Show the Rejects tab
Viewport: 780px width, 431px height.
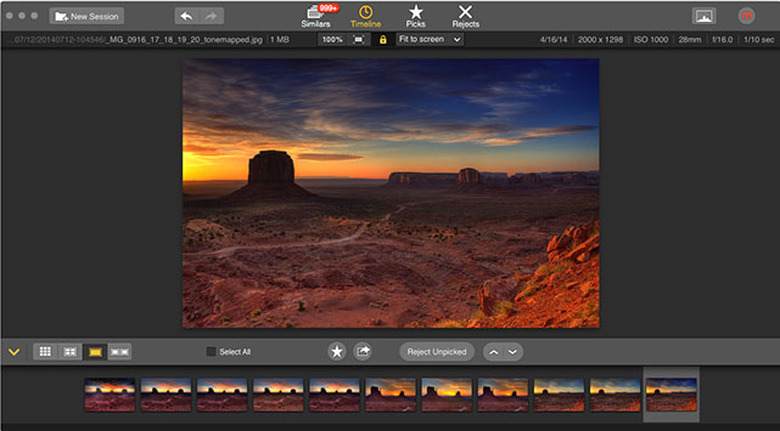point(465,15)
